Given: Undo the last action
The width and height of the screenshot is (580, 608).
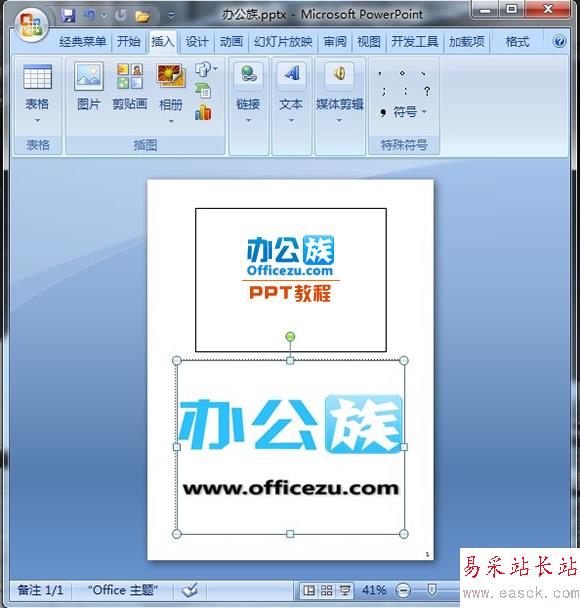Looking at the screenshot, I should click(90, 15).
